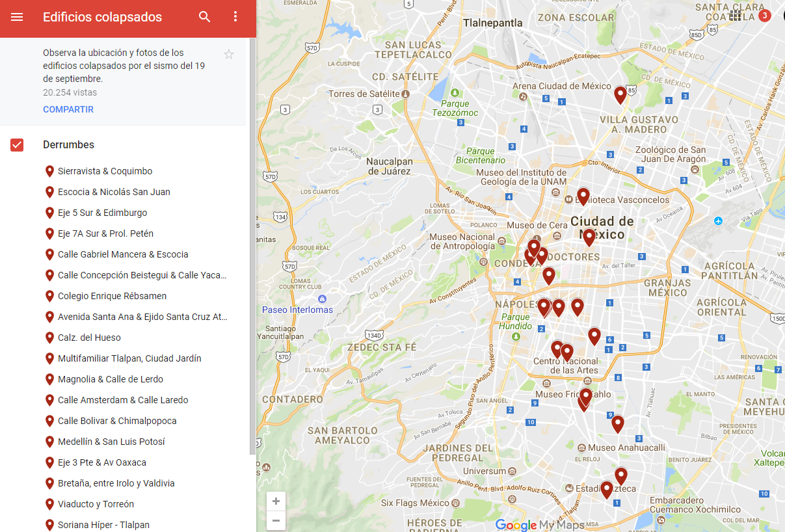Click the Google My Maps logo
Screen dimensions: 785x532
[x=540, y=525]
